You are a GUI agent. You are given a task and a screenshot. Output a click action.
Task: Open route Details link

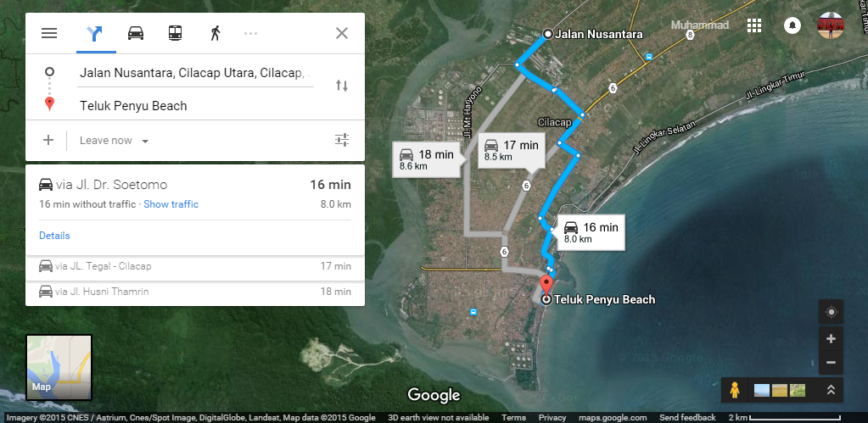[54, 236]
